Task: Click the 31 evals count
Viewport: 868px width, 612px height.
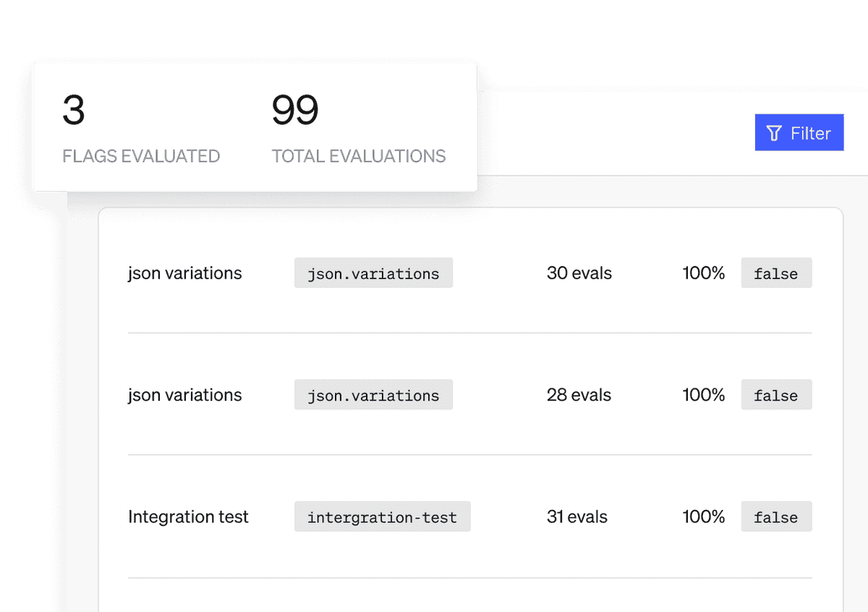Action: [577, 517]
